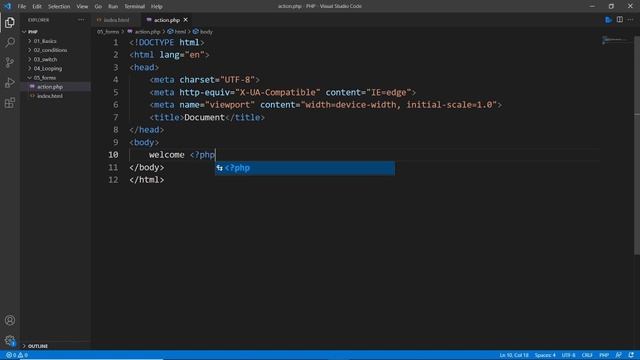The image size is (640, 360).
Task: Accept the <?php autocomplete suggestion
Action: [x=305, y=168]
